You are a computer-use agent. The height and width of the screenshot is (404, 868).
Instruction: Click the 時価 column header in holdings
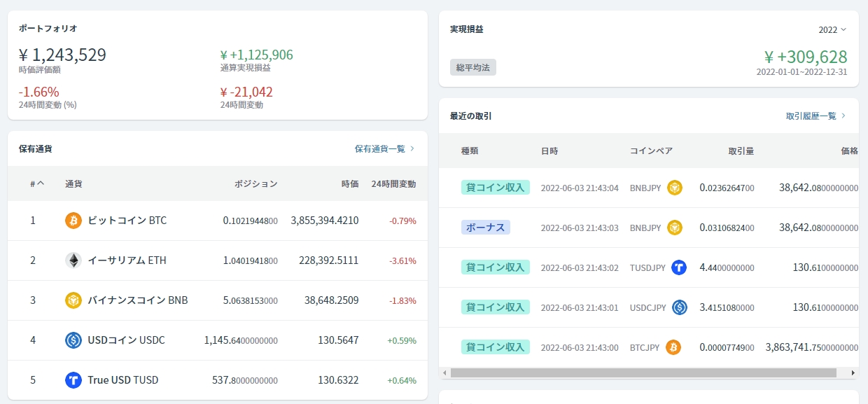[350, 184]
